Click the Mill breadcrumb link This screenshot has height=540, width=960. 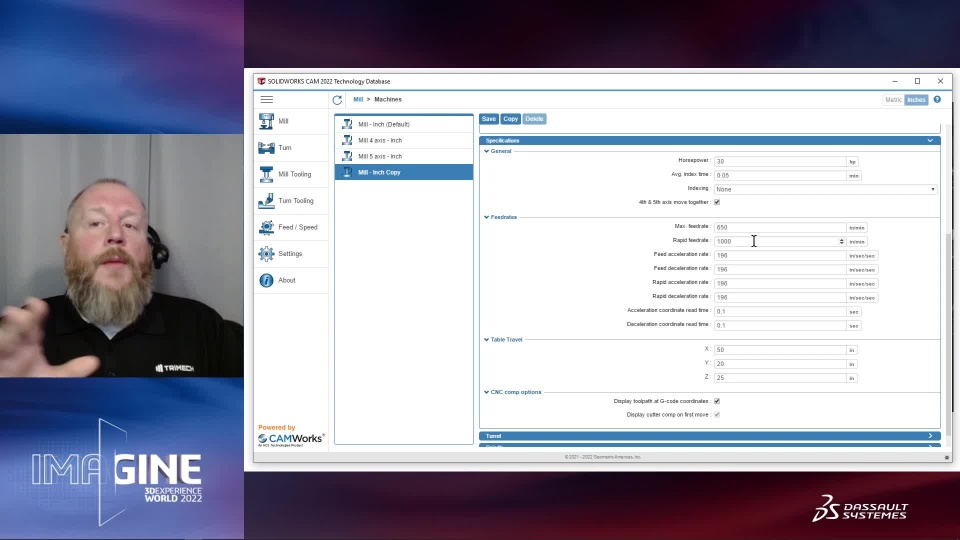[x=358, y=99]
